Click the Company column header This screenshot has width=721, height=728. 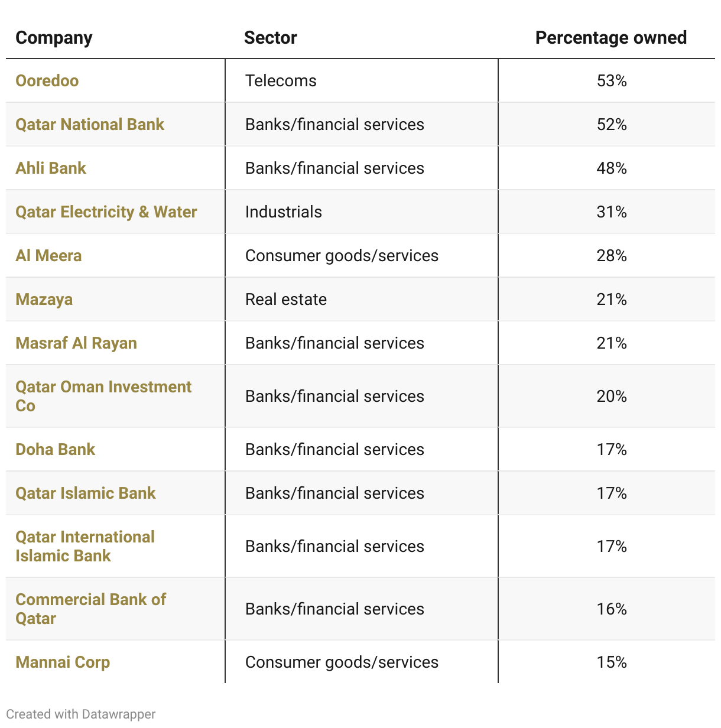click(54, 38)
